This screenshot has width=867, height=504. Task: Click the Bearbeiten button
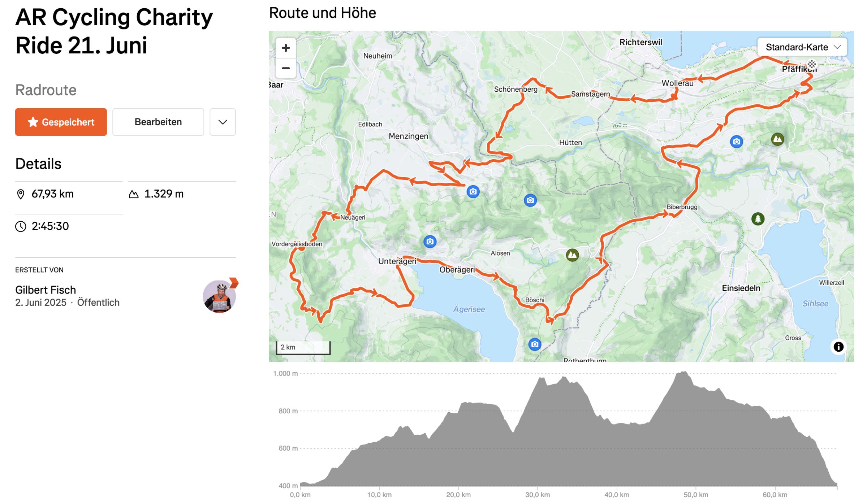158,122
